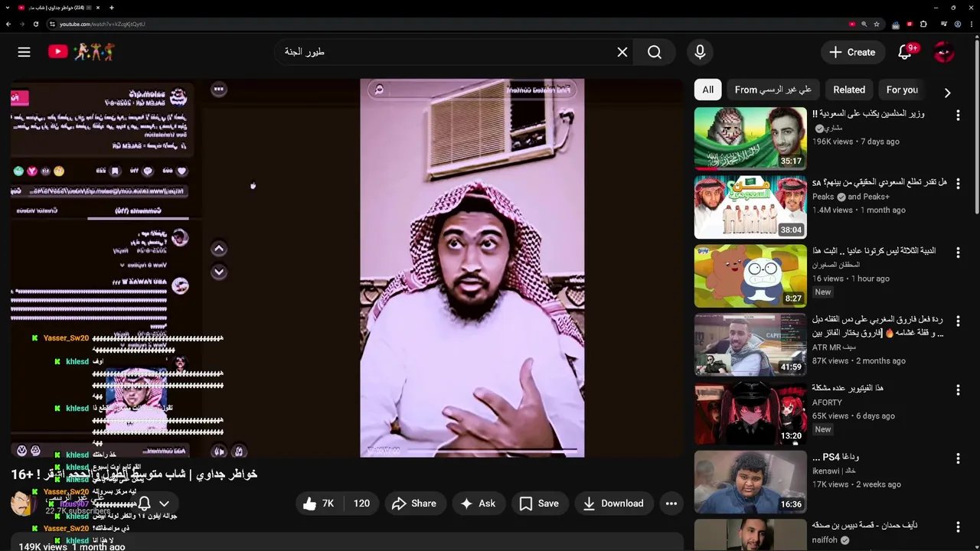Show more chips with the right arrow
This screenshot has height=551, width=980.
[x=947, y=93]
